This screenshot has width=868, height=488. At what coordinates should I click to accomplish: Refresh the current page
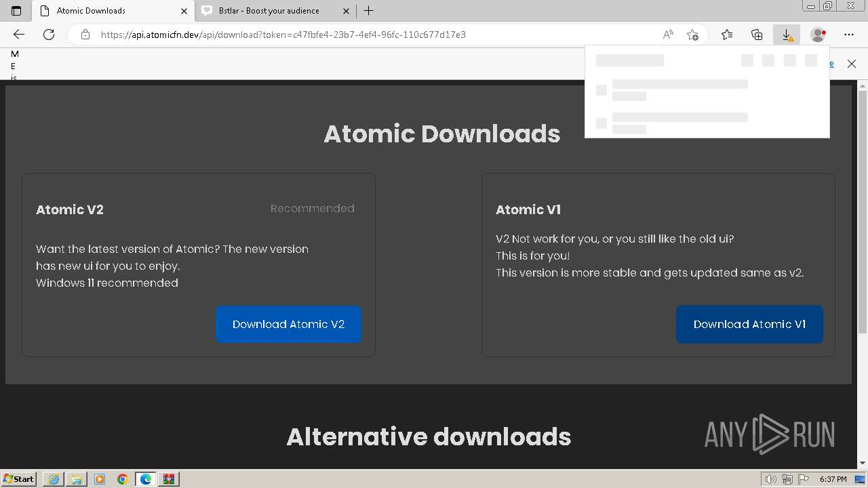(x=49, y=35)
